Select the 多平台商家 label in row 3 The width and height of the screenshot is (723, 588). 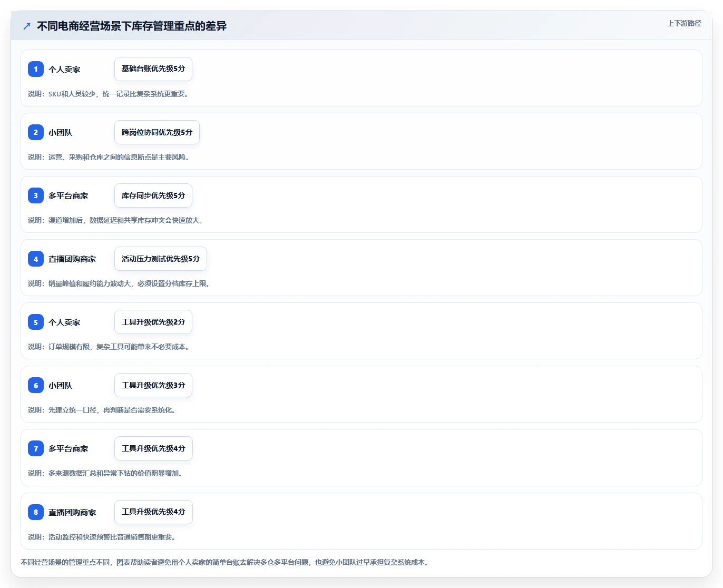point(69,196)
